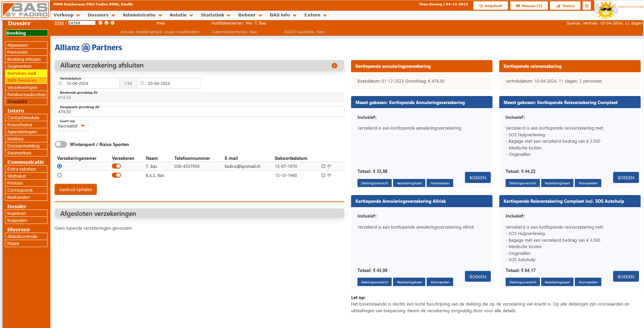This screenshot has width=644, height=328.
Task: Book the Annuleringsverzekering Allrisk € 43,09
Action: point(478,277)
